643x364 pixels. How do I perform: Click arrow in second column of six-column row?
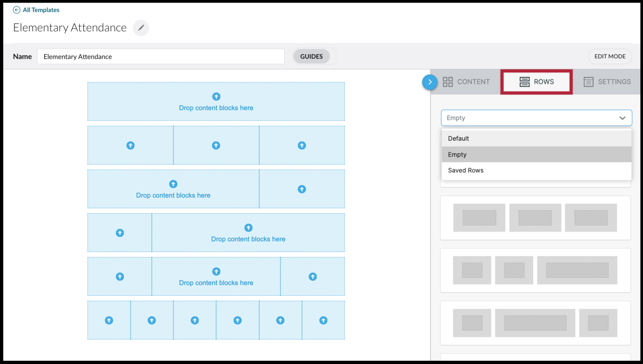click(152, 320)
